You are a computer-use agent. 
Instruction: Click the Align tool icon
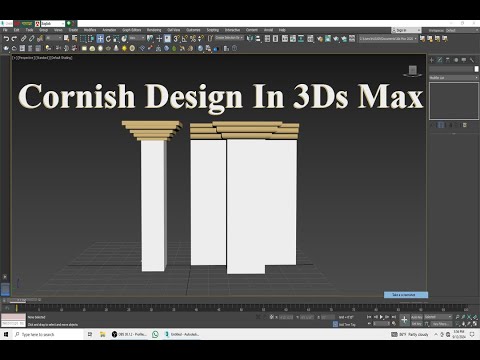[258, 39]
